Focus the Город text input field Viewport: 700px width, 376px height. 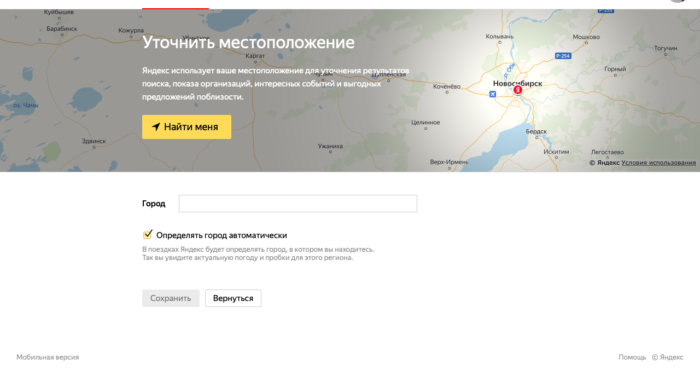[x=298, y=204]
